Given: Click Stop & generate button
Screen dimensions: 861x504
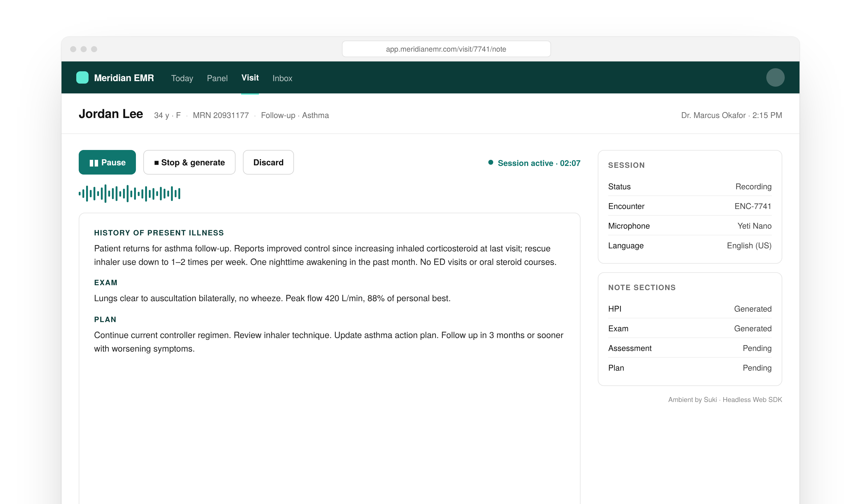Looking at the screenshot, I should (189, 162).
